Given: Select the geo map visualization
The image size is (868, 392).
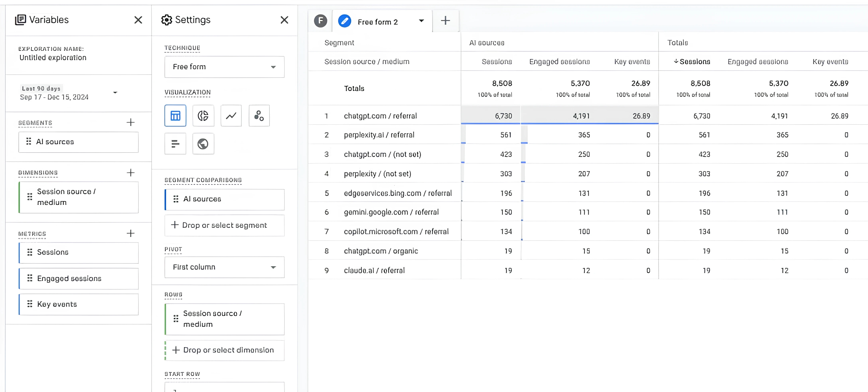Looking at the screenshot, I should point(203,144).
